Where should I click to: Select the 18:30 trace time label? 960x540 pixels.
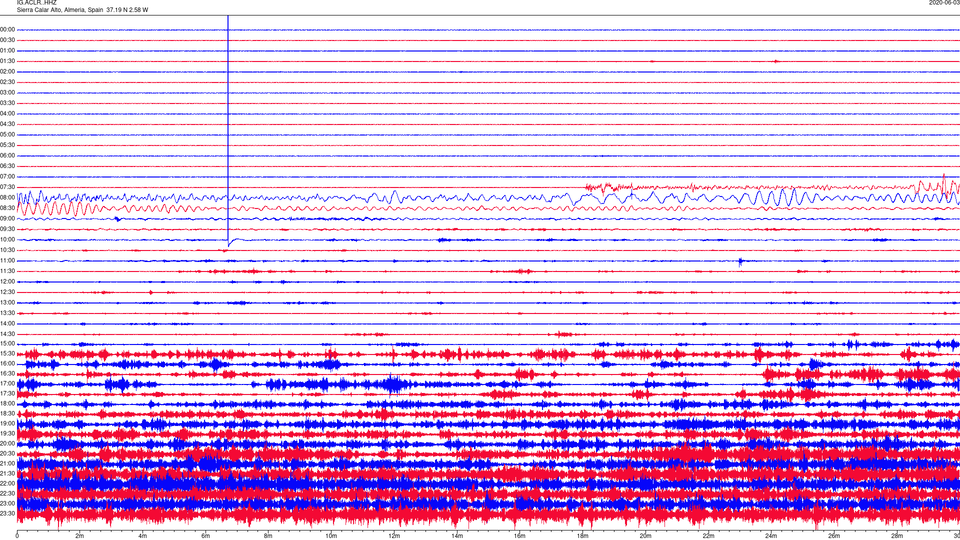tap(7, 413)
